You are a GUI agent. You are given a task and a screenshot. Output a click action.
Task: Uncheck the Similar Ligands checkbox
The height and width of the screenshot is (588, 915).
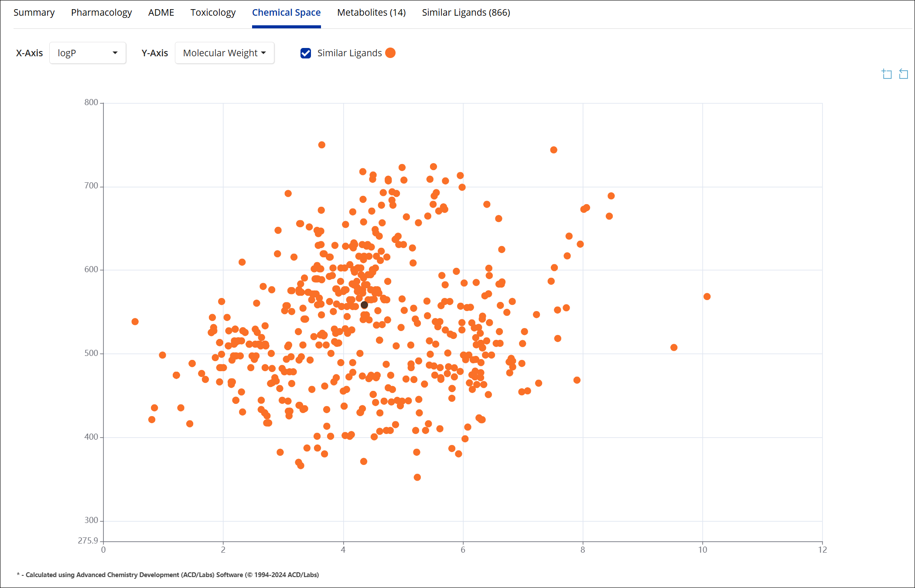(x=306, y=53)
